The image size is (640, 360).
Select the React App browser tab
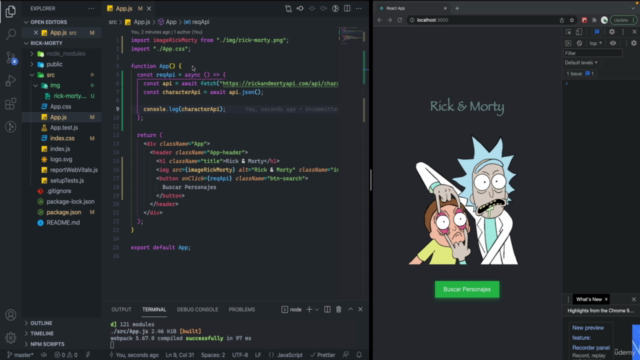click(413, 8)
